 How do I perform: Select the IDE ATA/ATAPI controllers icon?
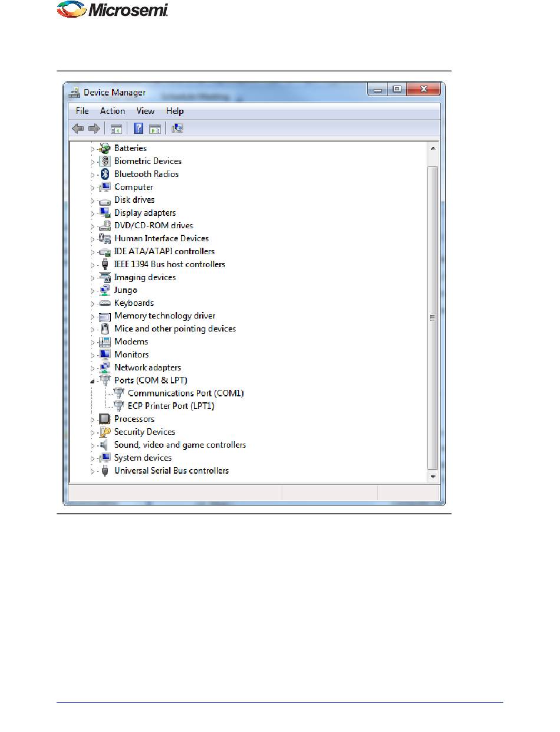coord(105,251)
